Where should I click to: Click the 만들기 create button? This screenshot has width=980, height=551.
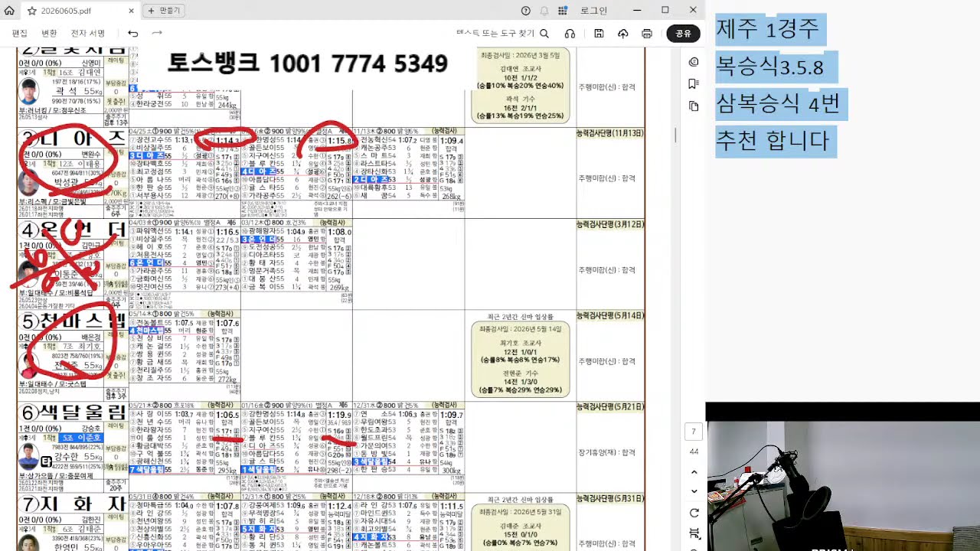click(164, 11)
